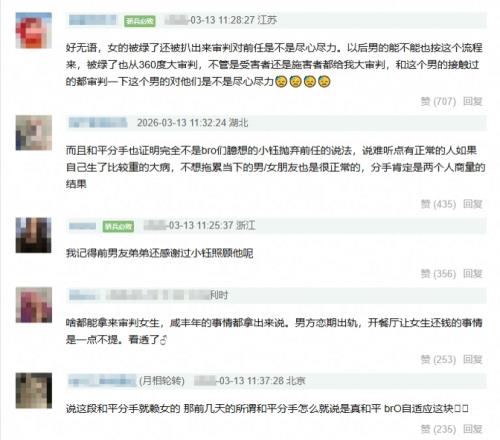The image size is (500, 440).
Task: Open the third commenter's dark avatar
Action: [34, 235]
